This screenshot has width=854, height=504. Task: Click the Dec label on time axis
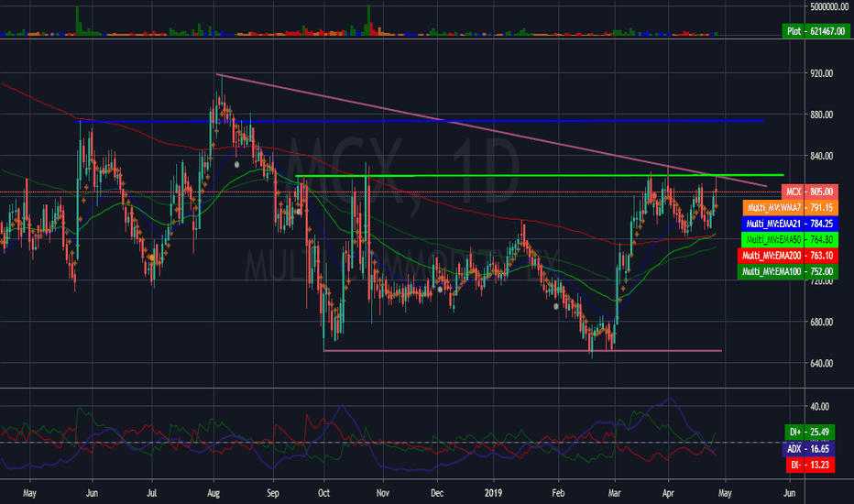[x=437, y=493]
